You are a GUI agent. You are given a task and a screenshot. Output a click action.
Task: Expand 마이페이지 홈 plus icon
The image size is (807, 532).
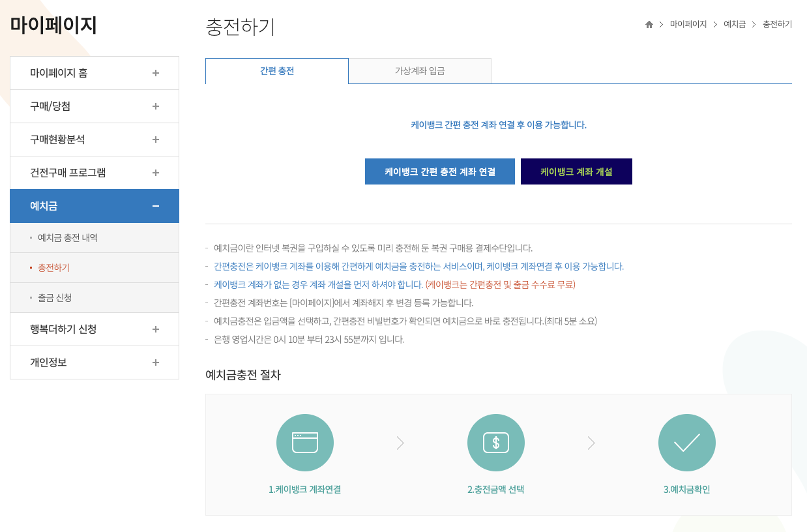(x=156, y=73)
